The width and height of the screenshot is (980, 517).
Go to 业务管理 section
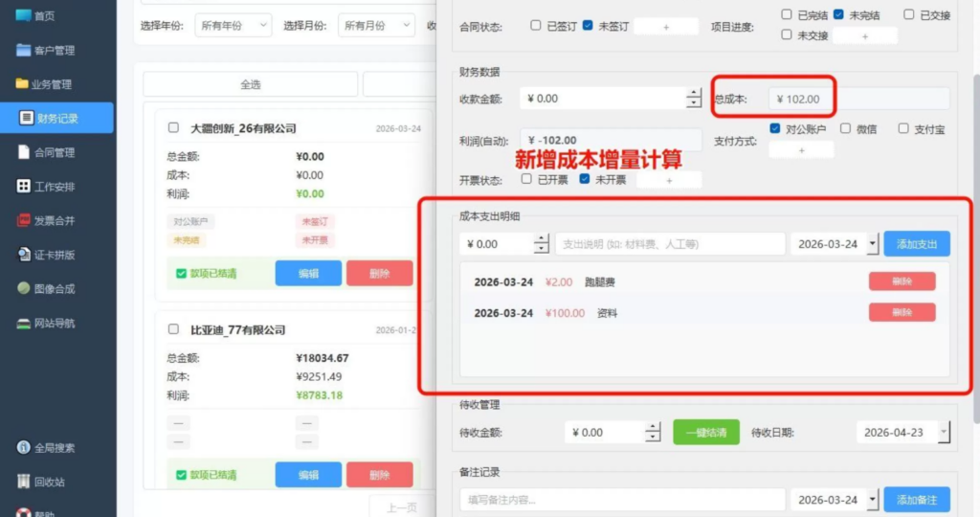pyautogui.click(x=52, y=84)
